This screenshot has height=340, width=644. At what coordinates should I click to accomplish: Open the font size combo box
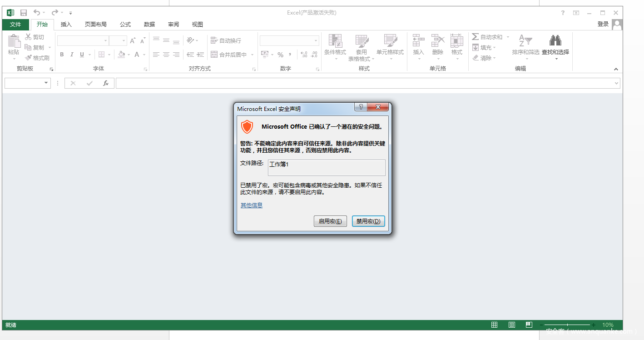coord(118,41)
